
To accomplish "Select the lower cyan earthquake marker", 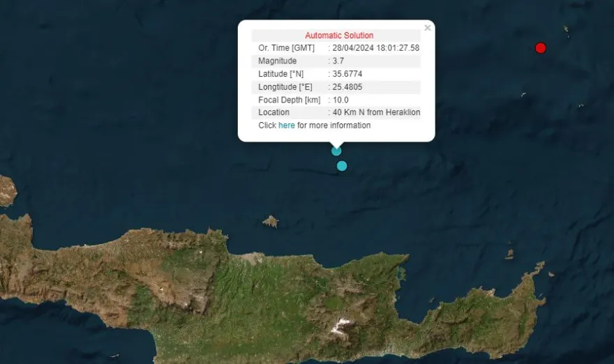I will [342, 166].
